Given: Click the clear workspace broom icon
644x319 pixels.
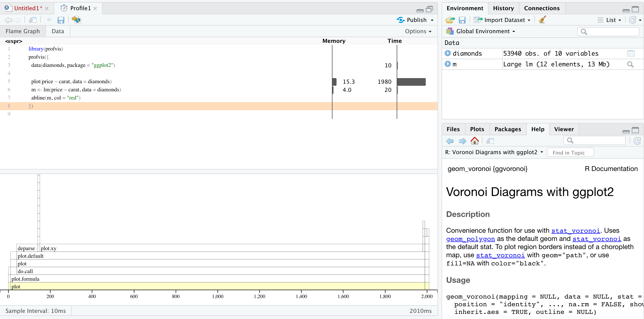Looking at the screenshot, I should tap(542, 20).
